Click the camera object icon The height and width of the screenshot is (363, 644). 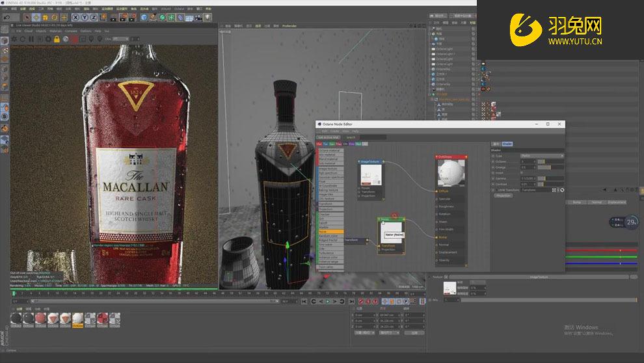point(198,18)
